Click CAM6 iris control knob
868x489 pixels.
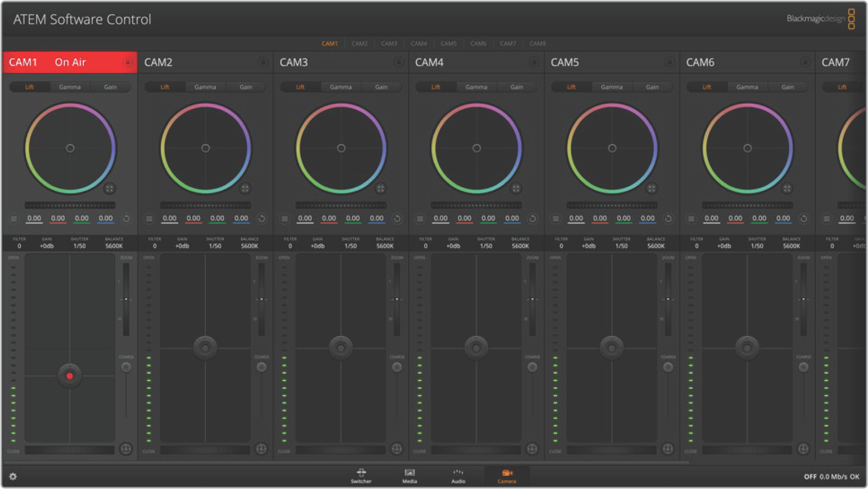(747, 347)
